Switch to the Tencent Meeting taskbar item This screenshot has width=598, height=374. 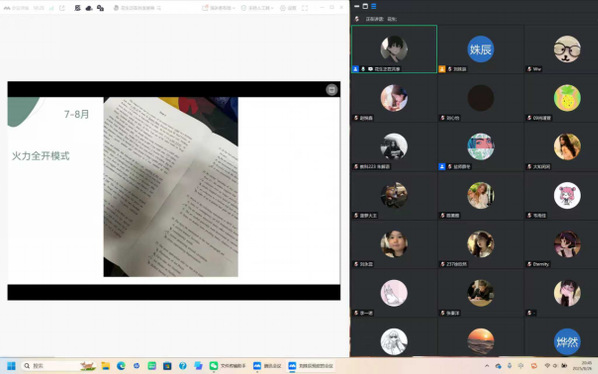[x=267, y=366]
